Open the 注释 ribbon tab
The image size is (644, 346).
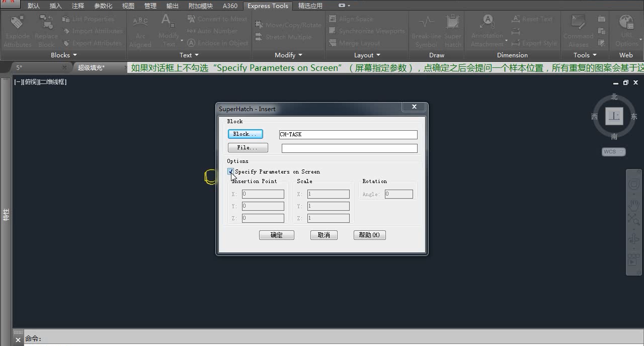point(77,6)
